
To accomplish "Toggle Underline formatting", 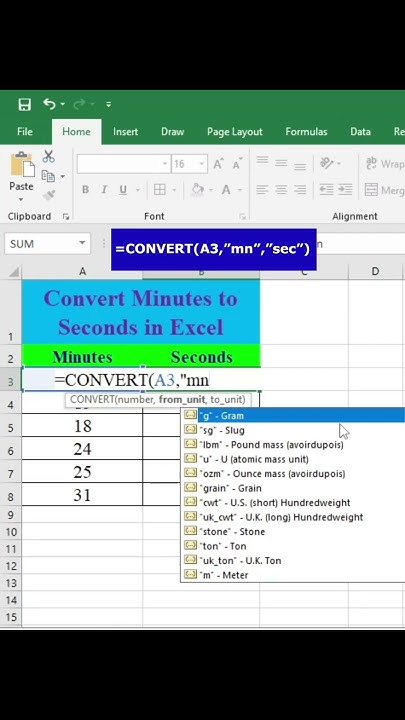I will pos(123,190).
